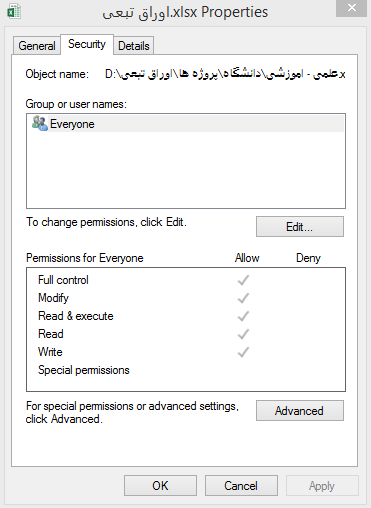
Task: Open Advanced security settings
Action: coord(300,411)
